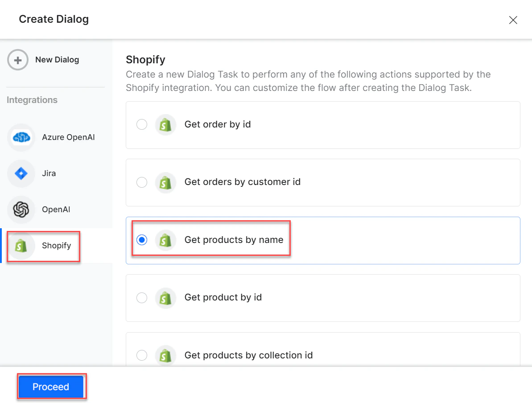Viewport: 532px width, 403px height.
Task: Choose the Get orders by customer id option
Action: pos(141,182)
